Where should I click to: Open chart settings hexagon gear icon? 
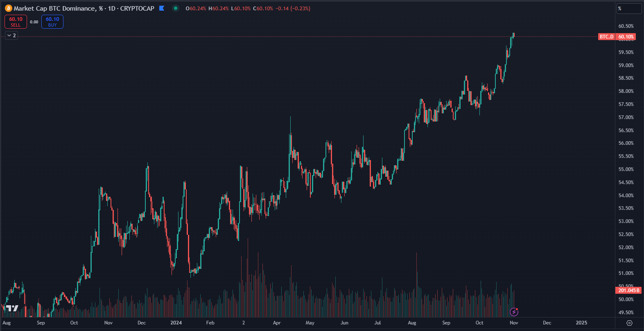pos(629,323)
